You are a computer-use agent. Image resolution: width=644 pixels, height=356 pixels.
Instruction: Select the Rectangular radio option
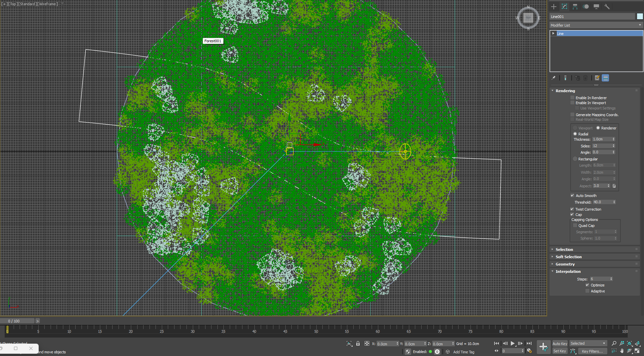click(575, 159)
